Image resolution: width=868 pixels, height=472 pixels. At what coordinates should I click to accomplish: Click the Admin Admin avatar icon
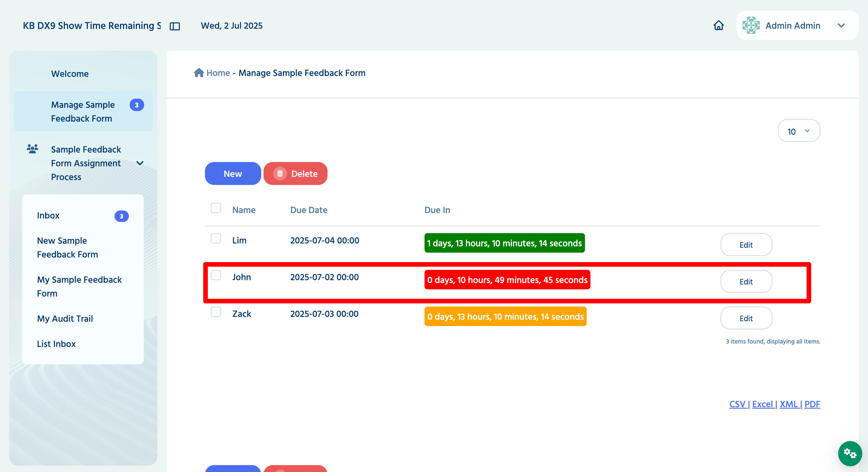click(x=751, y=25)
